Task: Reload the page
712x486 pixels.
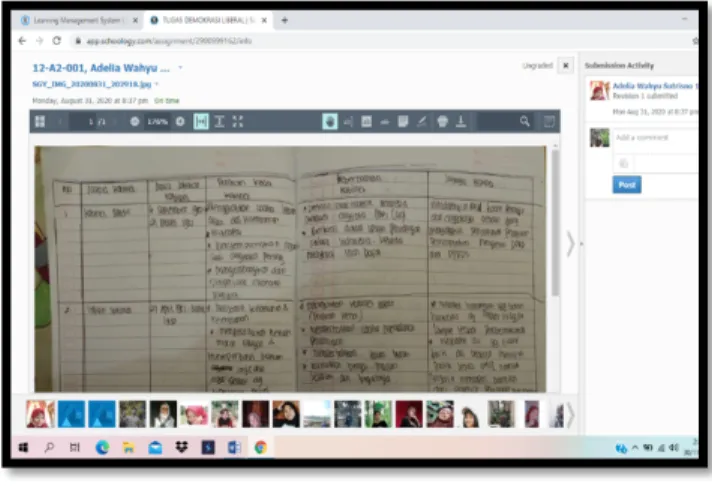Action: (57, 41)
